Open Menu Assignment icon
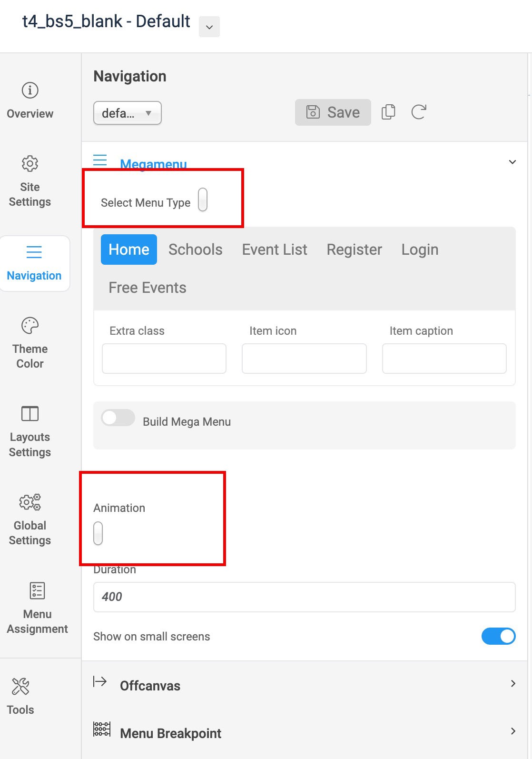The image size is (532, 759). [37, 590]
